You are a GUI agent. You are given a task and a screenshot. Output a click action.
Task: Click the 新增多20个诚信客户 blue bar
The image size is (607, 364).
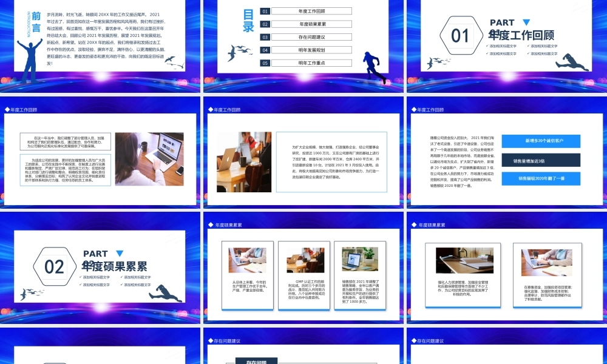[x=541, y=141]
